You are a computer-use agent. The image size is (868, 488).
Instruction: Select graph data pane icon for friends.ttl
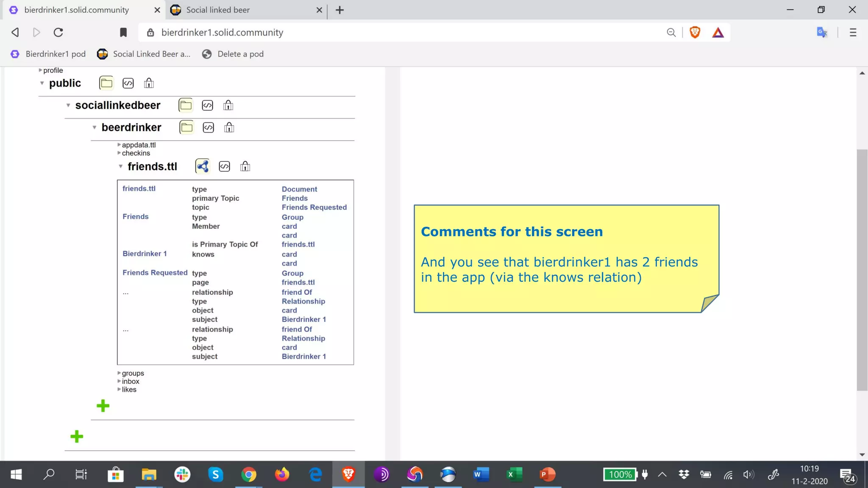coord(203,166)
